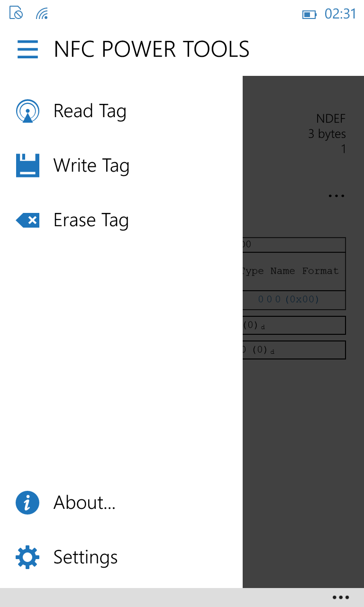This screenshot has height=607, width=364.
Task: Click the Erase Tag label icon
Action: point(27,220)
